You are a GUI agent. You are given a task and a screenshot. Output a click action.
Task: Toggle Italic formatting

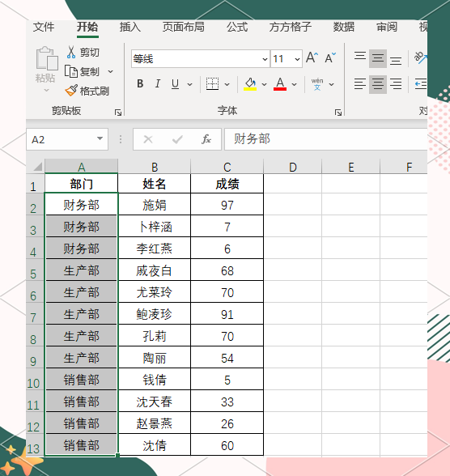click(x=158, y=84)
